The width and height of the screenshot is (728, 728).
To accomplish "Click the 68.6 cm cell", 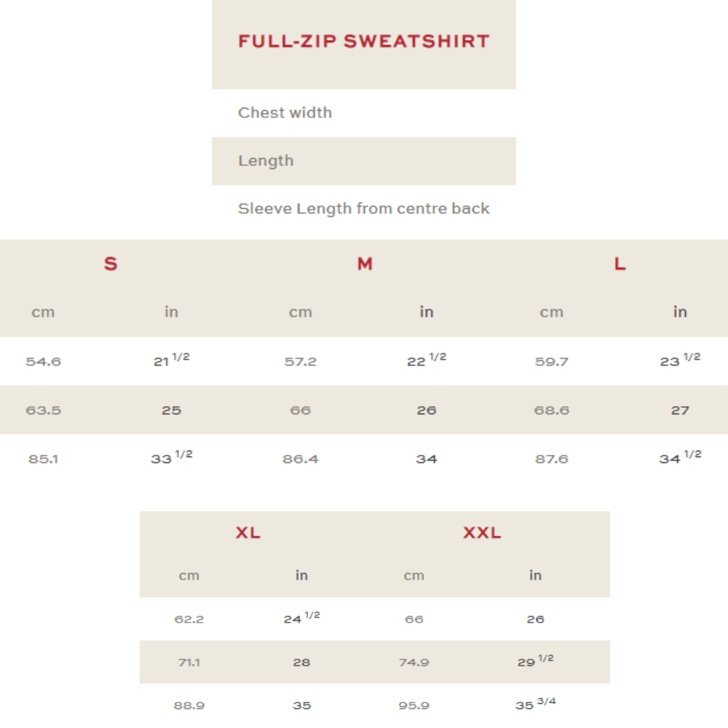I will click(551, 411).
